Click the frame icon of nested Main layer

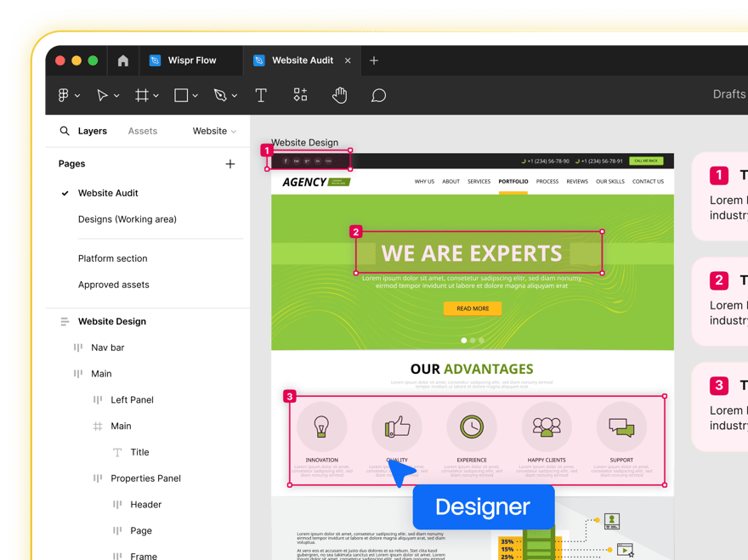click(x=97, y=426)
